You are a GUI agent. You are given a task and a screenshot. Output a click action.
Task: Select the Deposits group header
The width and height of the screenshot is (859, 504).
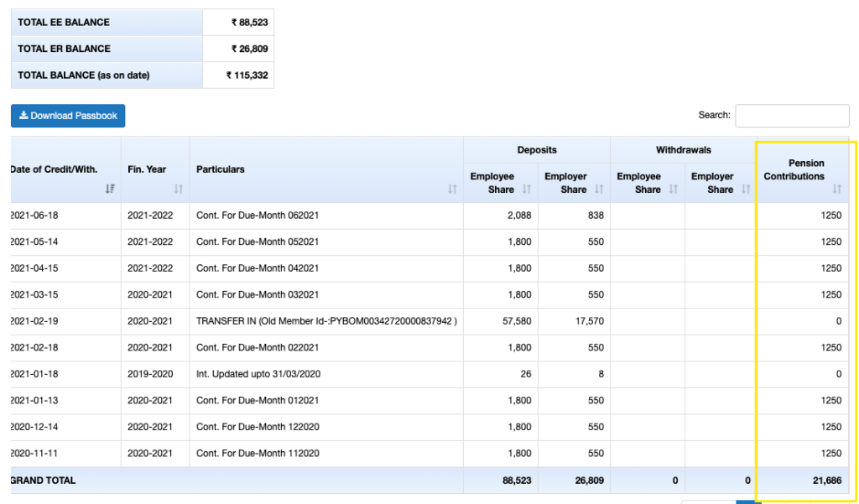pyautogui.click(x=537, y=149)
